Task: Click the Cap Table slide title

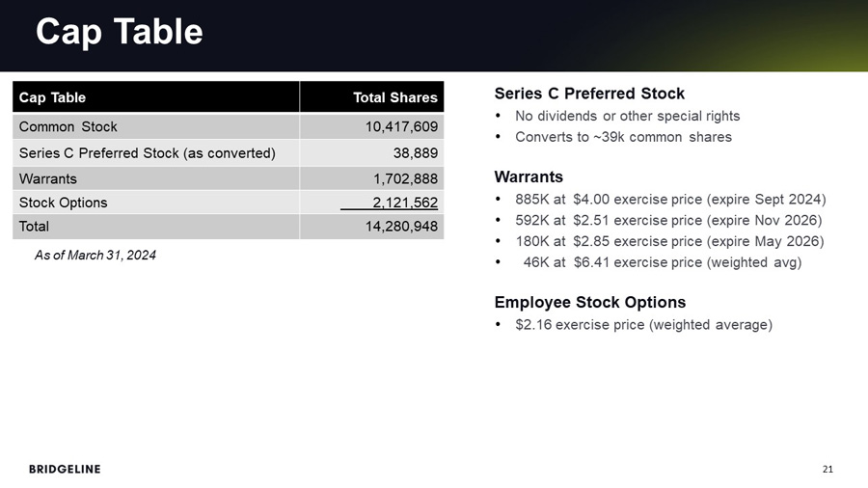Action: (119, 32)
